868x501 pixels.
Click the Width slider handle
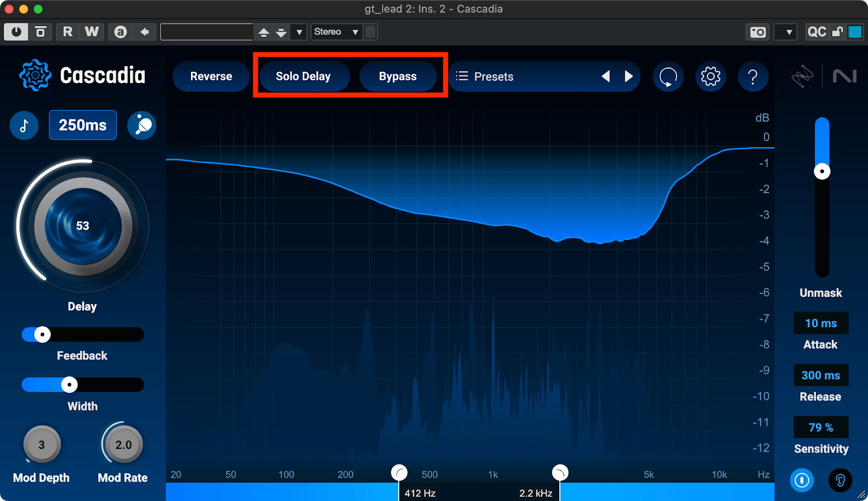coord(69,385)
